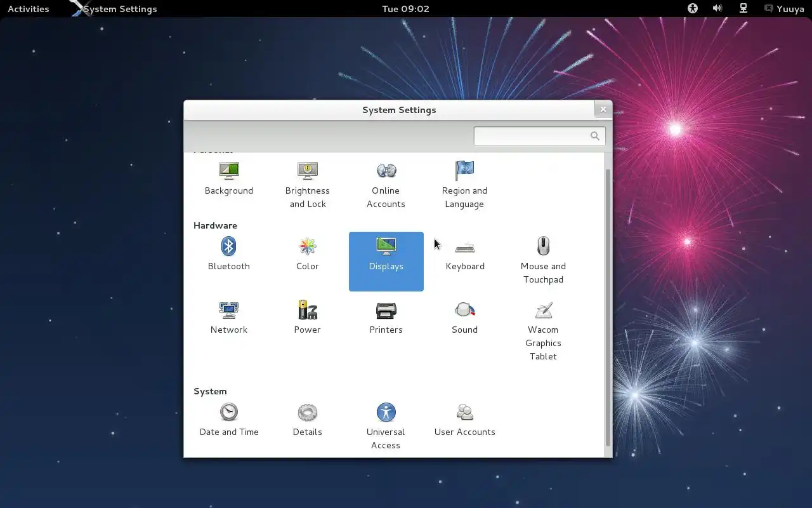Open the Background settings panel

coord(229,178)
